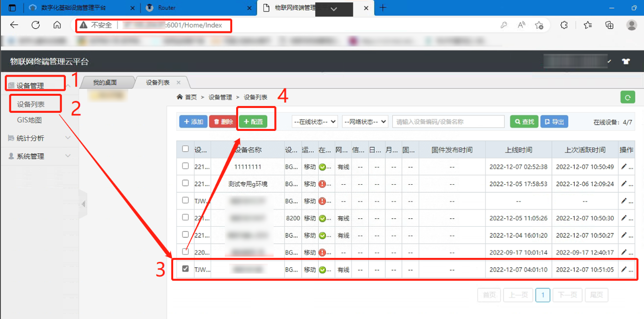Image resolution: width=644 pixels, height=319 pixels.
Task: Switch to the 我的桌面 tab
Action: coord(105,83)
